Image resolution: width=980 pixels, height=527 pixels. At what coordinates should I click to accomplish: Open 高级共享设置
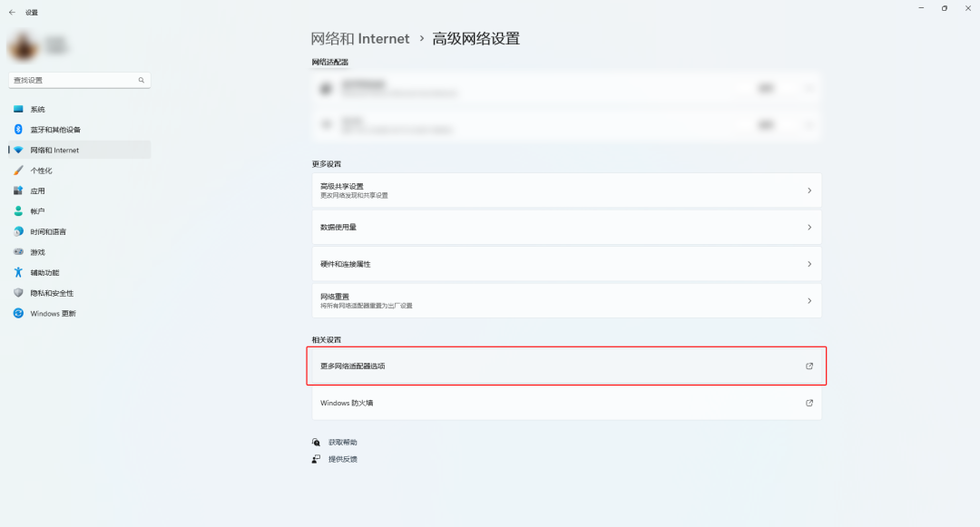point(566,190)
